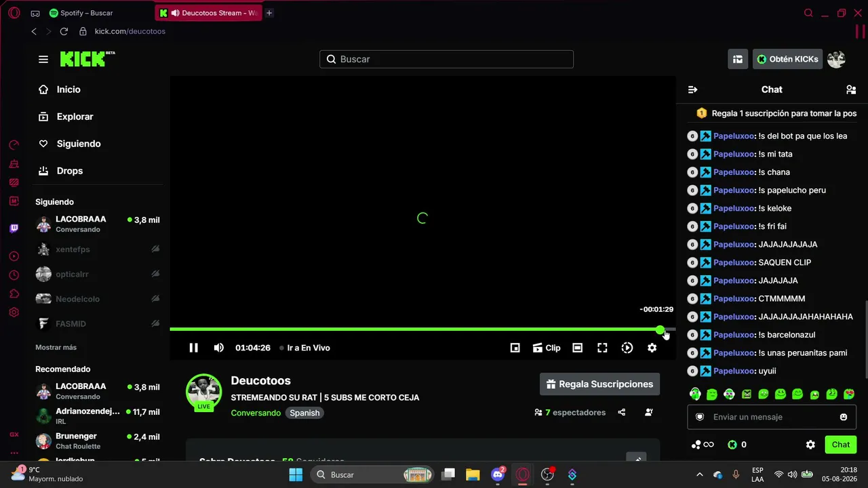The width and height of the screenshot is (868, 488).
Task: Click the video seek bar handle
Action: [x=660, y=329]
